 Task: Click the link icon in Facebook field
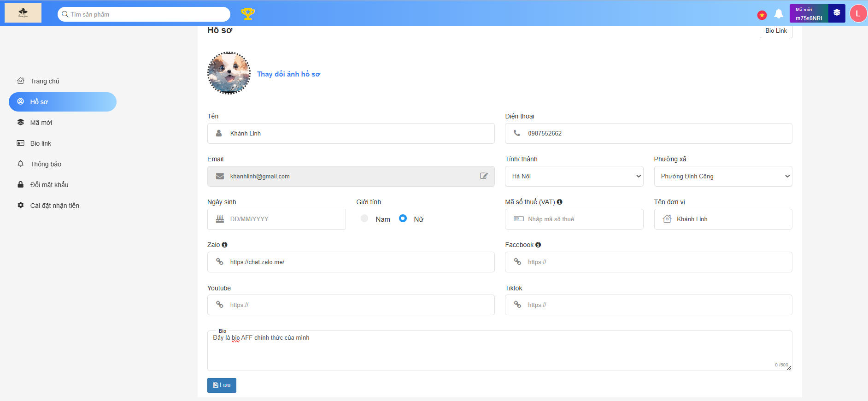517,262
